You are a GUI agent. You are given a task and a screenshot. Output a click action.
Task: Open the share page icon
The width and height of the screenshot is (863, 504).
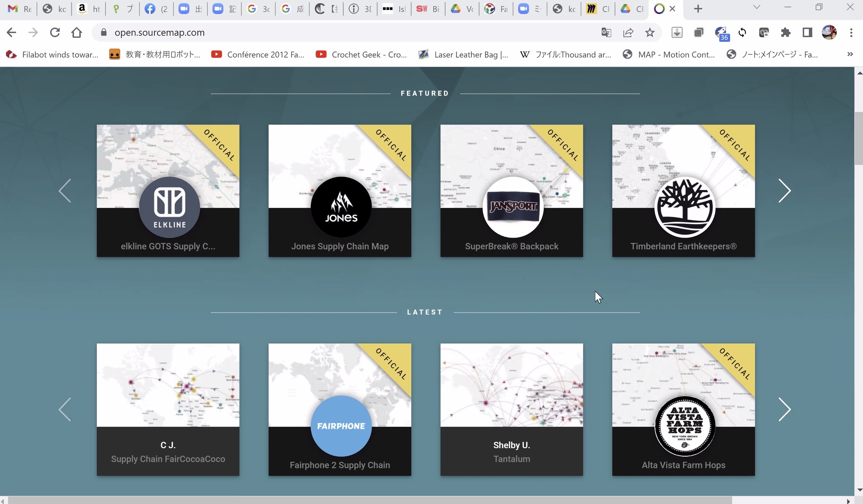[x=628, y=32]
